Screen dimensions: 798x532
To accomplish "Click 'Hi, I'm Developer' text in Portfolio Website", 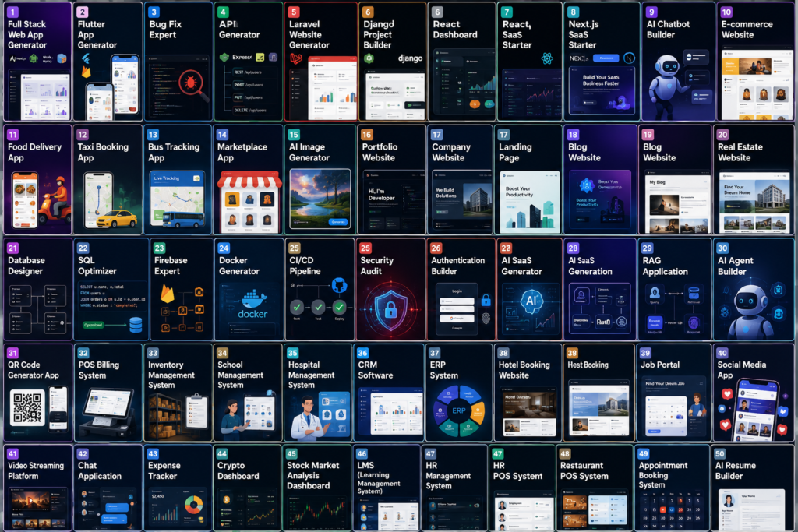I will pyautogui.click(x=382, y=194).
